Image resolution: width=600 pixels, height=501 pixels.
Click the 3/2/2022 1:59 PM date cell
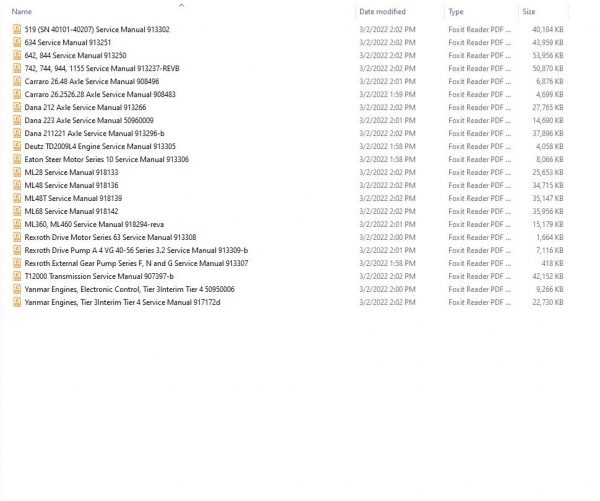(x=387, y=95)
